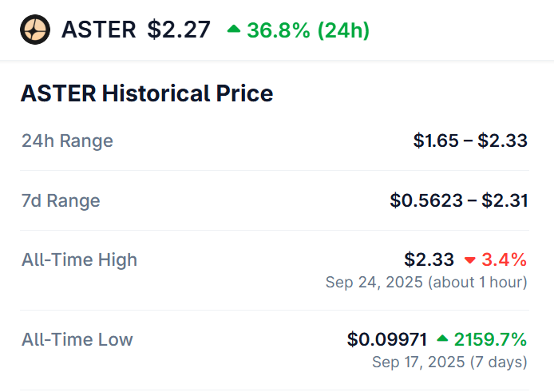Viewport: 554px width, 392px height.
Task: Click the $2.27 current price
Action: coord(179,30)
